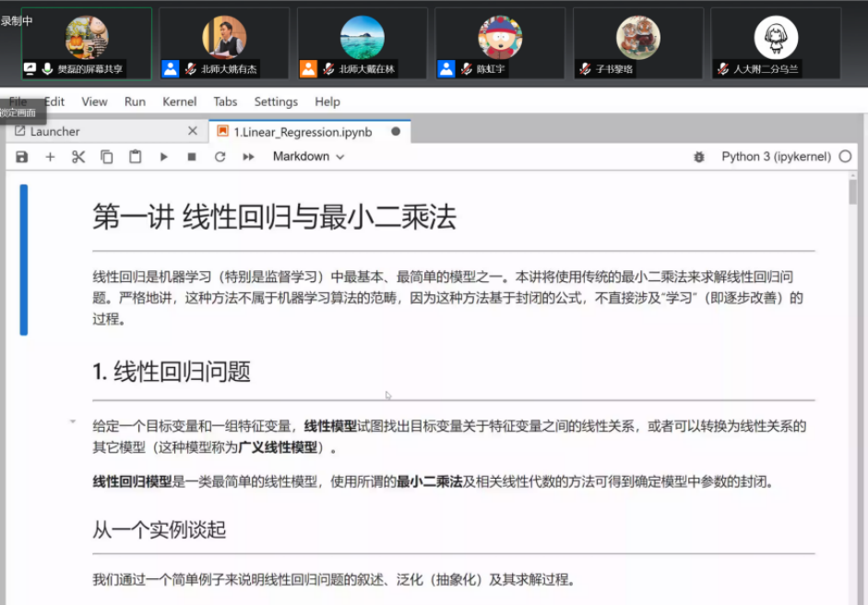
Task: Restart kernel and run all cells
Action: pyautogui.click(x=248, y=157)
